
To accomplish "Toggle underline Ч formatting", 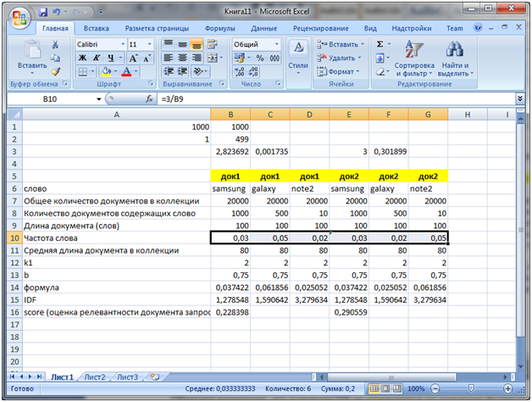I will [x=111, y=58].
